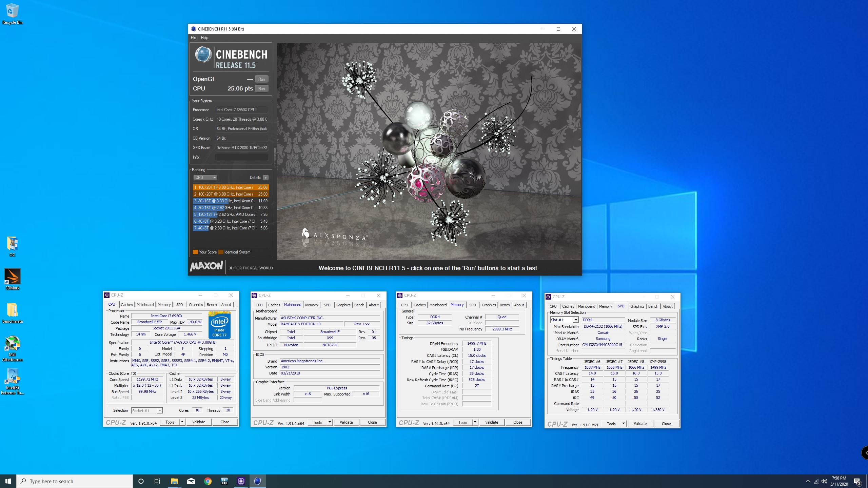Image resolution: width=868 pixels, height=488 pixels.
Task: Open the OC folder on desktop
Action: [x=12, y=246]
